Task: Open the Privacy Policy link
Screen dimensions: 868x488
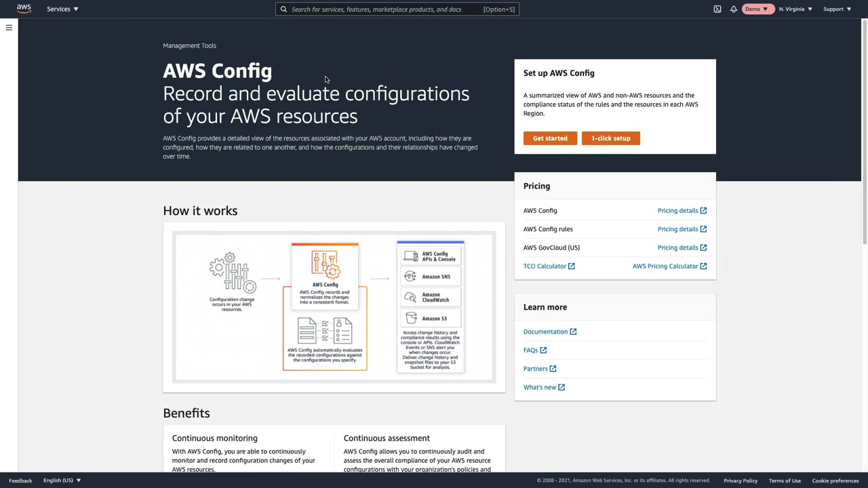Action: pyautogui.click(x=741, y=481)
